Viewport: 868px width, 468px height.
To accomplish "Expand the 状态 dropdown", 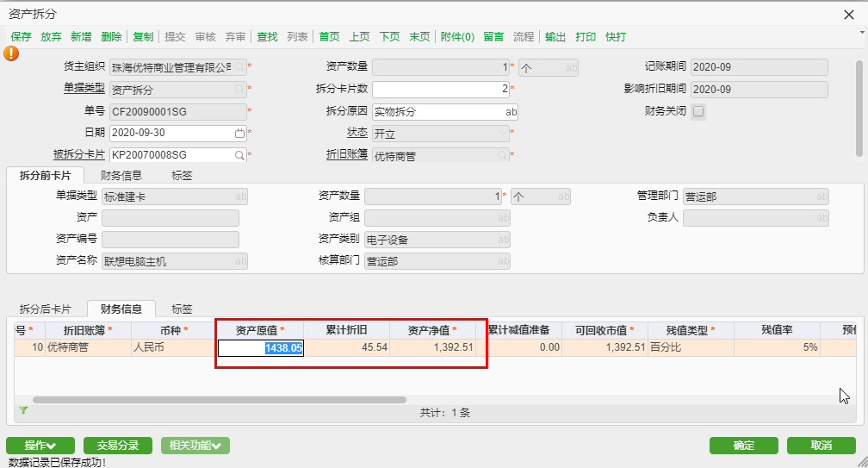I will tap(504, 134).
